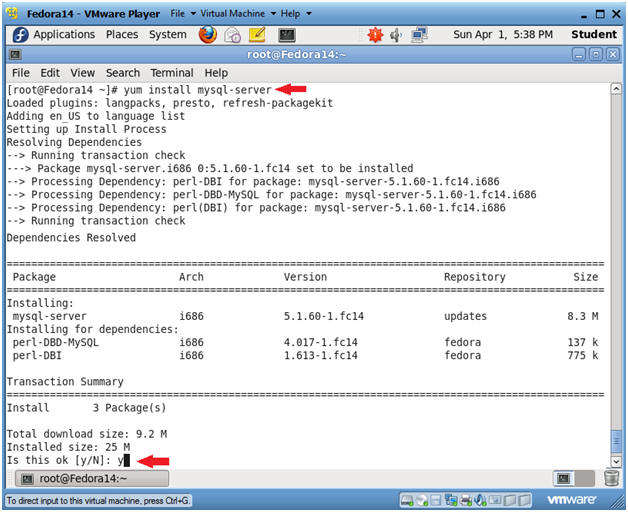Screen dimensions: 628x512
Task: Open the Trash icon in bottom panel
Action: click(612, 478)
